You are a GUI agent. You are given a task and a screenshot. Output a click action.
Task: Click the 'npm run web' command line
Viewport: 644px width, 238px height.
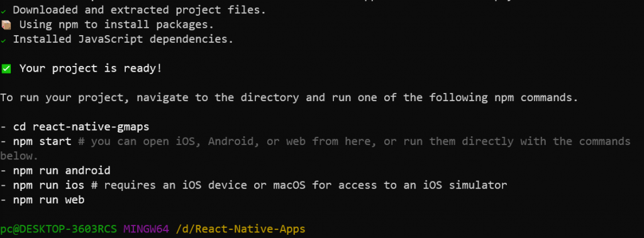(x=42, y=200)
